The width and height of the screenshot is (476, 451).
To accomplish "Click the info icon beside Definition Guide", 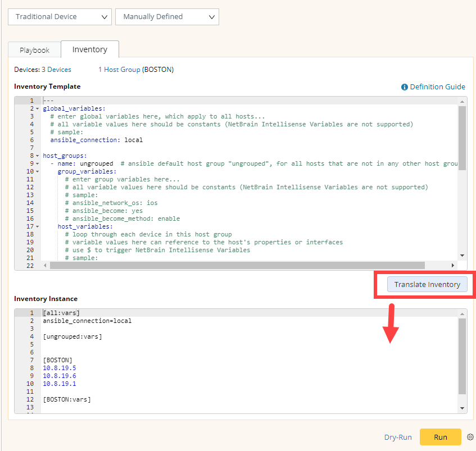I will 404,87.
